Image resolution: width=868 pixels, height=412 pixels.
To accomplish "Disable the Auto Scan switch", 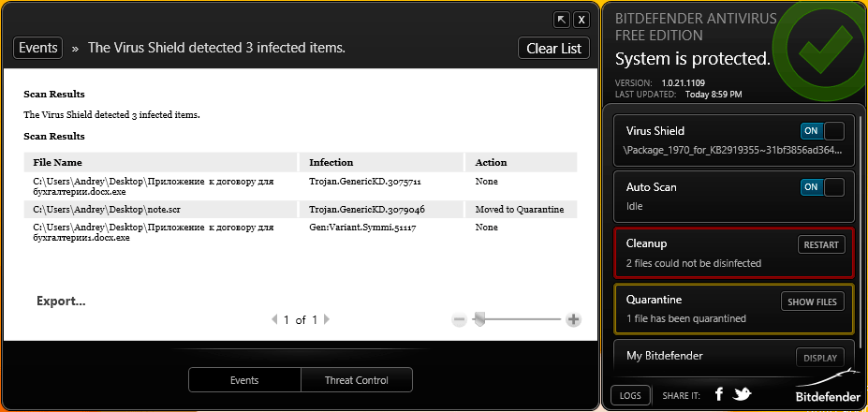I will pos(822,187).
